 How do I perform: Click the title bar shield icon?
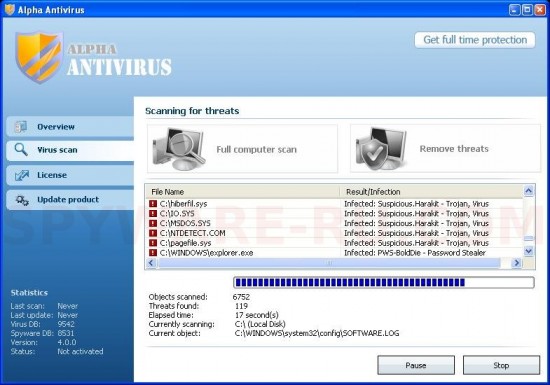tap(9, 9)
